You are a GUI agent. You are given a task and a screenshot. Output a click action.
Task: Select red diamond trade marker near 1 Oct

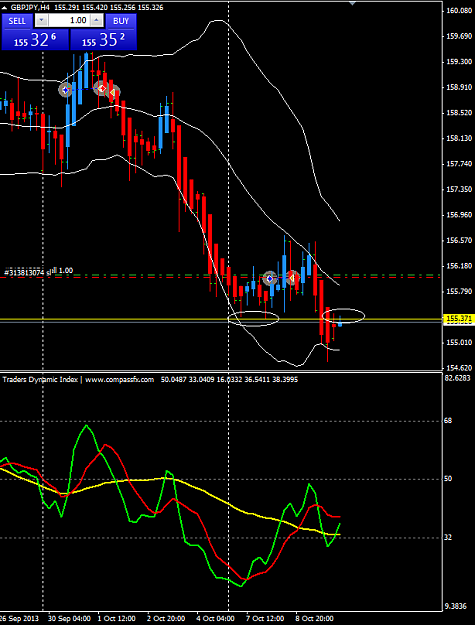(102, 88)
